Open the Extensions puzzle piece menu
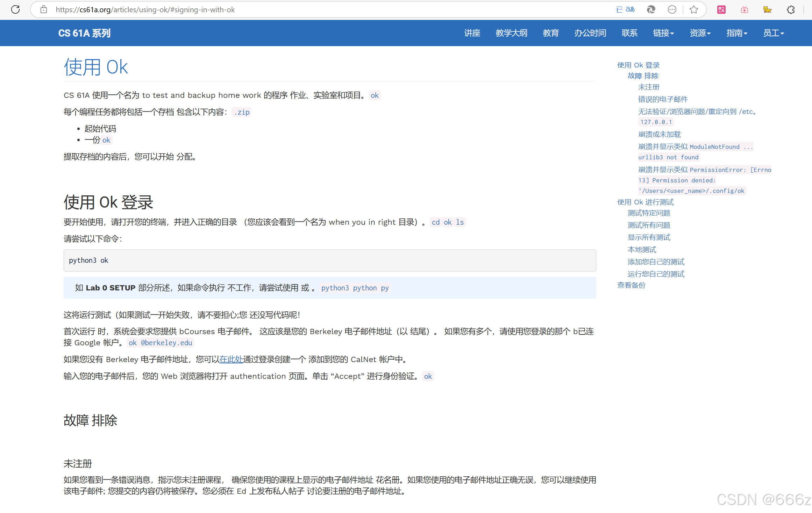 pyautogui.click(x=791, y=9)
